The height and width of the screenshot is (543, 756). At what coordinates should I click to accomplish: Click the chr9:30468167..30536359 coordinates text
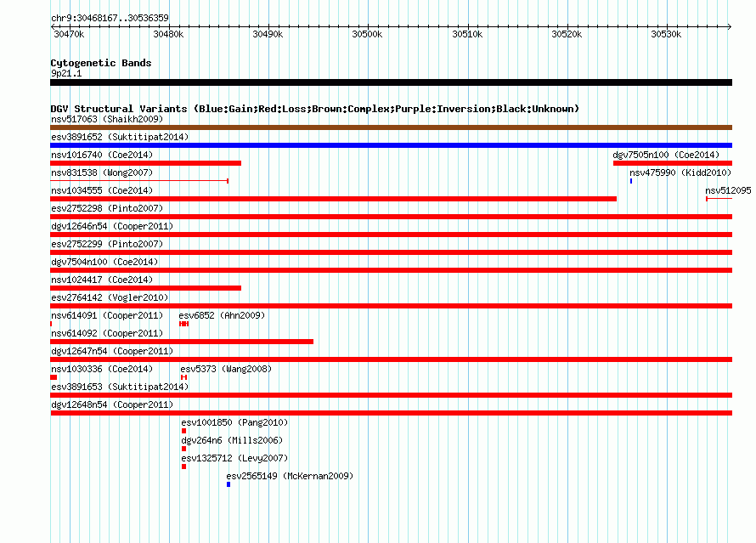(x=110, y=18)
